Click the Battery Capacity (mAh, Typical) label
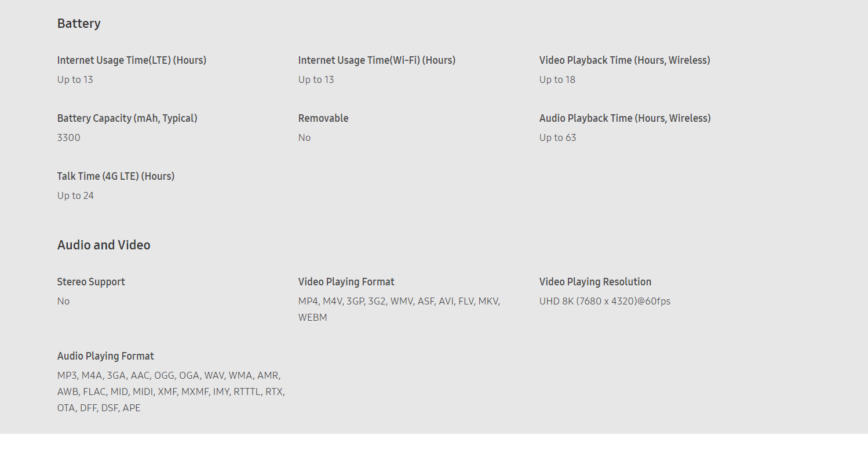This screenshot has width=868, height=464. (127, 118)
